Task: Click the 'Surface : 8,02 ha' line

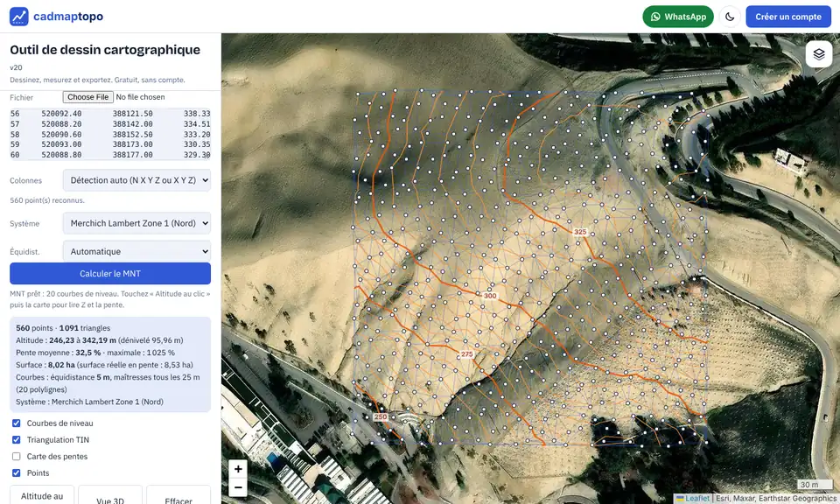Action: [104, 365]
